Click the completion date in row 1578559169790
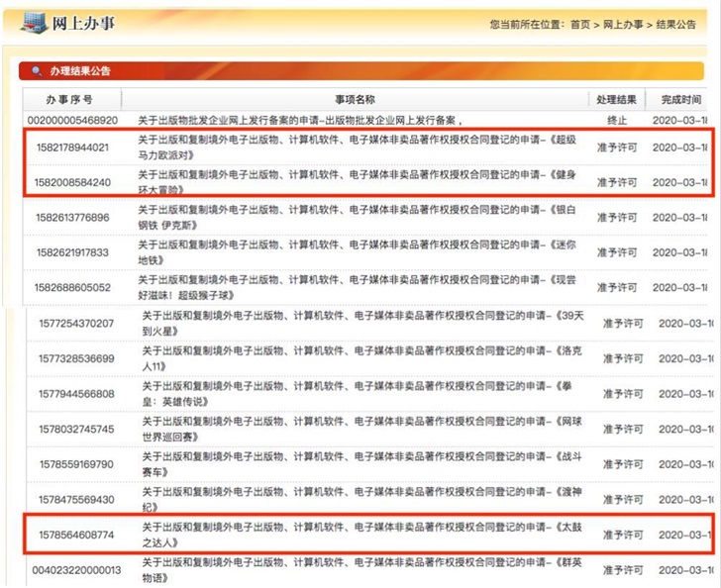The image size is (721, 588). 685,464
